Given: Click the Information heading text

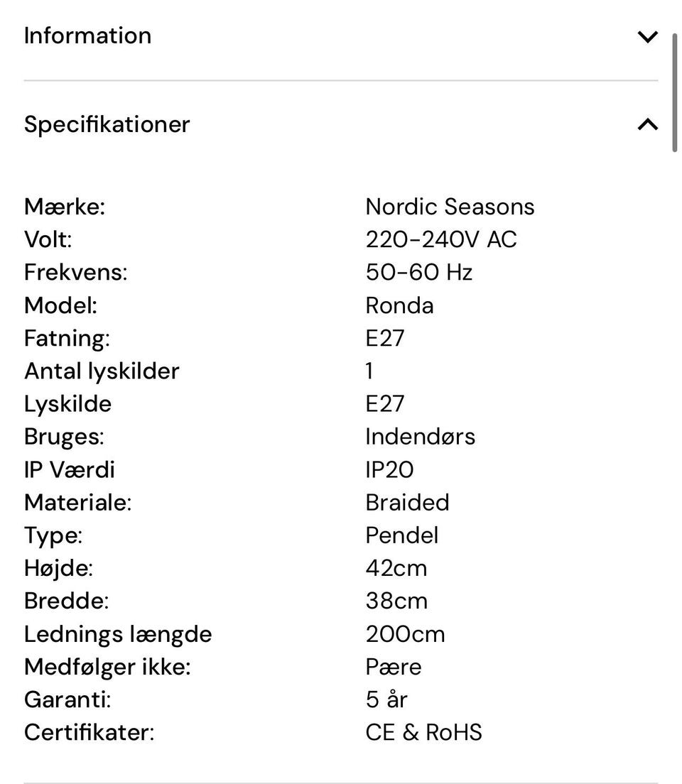Looking at the screenshot, I should 87,36.
